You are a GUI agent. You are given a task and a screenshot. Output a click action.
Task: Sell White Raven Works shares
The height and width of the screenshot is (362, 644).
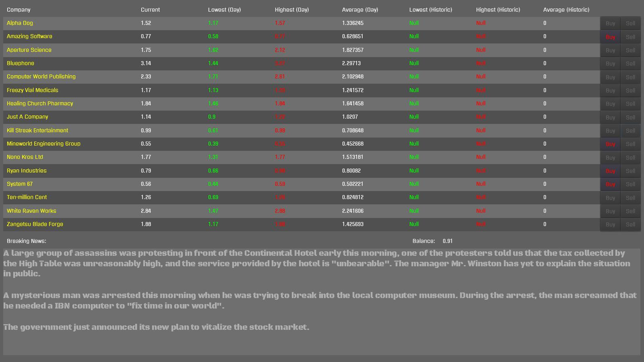(630, 211)
